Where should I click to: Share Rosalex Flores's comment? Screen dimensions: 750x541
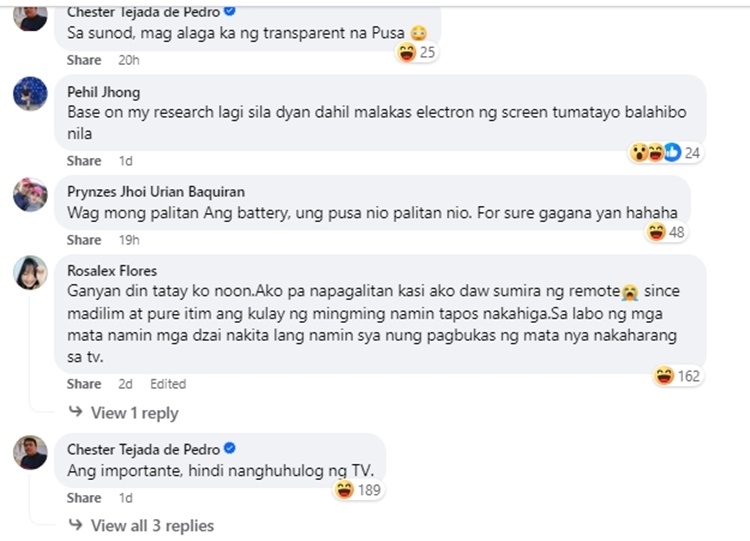tap(84, 384)
